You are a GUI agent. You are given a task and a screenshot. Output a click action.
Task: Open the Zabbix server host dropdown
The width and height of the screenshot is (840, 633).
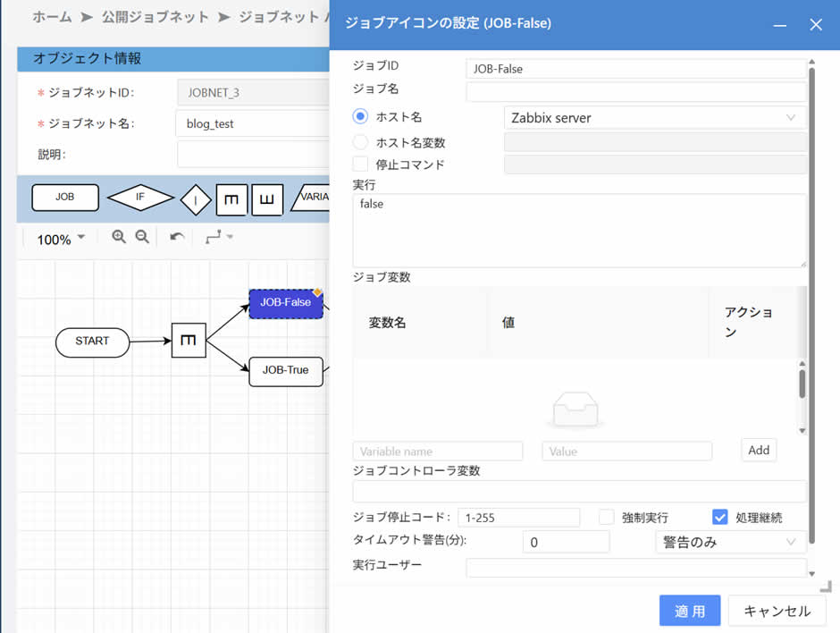point(654,118)
